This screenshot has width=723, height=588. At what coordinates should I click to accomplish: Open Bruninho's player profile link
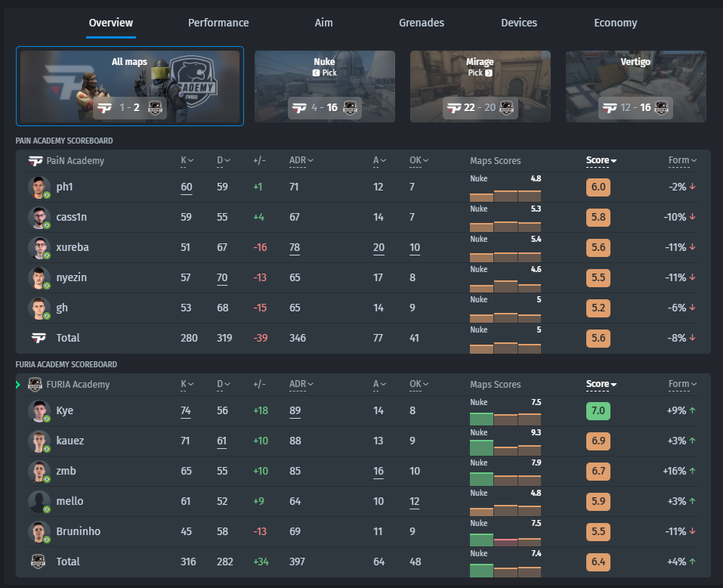[x=79, y=532]
